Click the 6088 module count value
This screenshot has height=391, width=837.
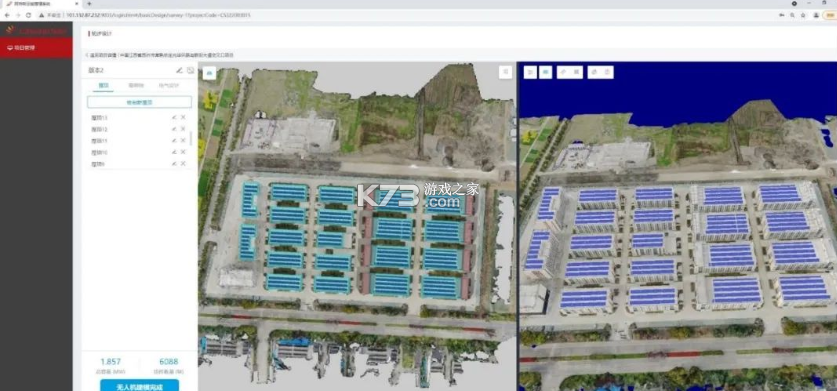click(x=169, y=362)
